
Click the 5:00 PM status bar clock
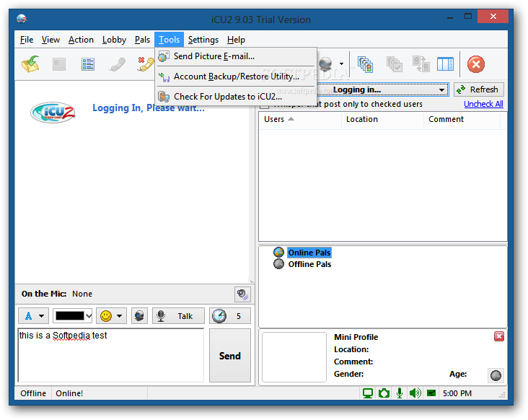point(457,393)
